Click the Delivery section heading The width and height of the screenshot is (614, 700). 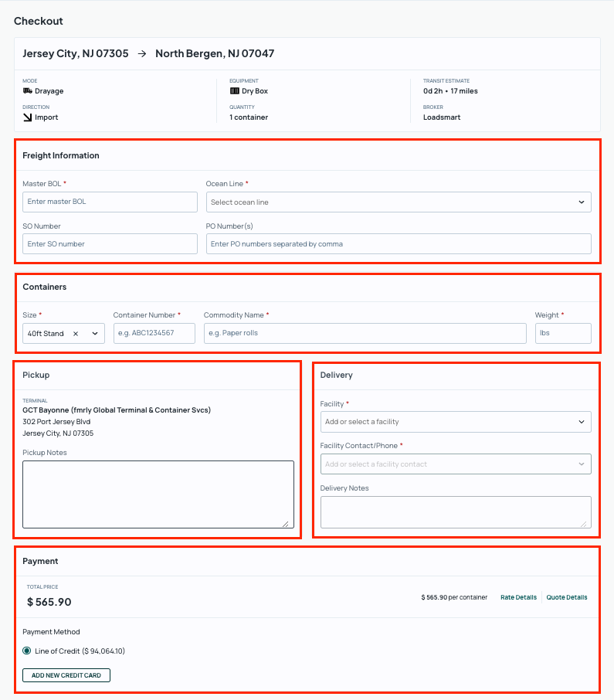[x=337, y=375]
